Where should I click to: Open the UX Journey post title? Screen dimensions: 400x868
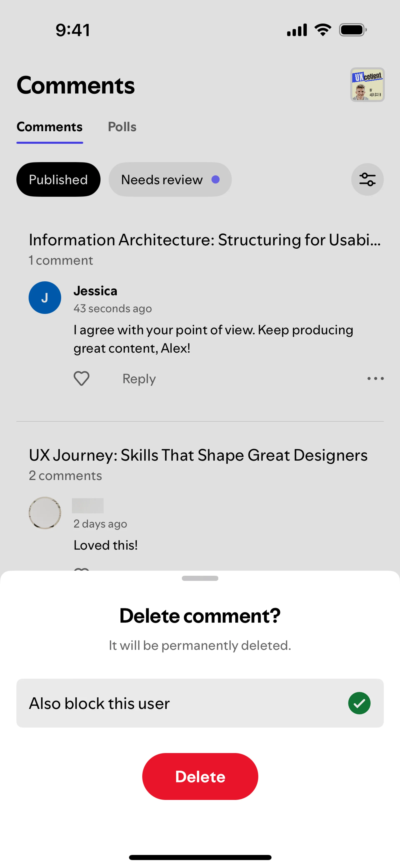pyautogui.click(x=198, y=455)
